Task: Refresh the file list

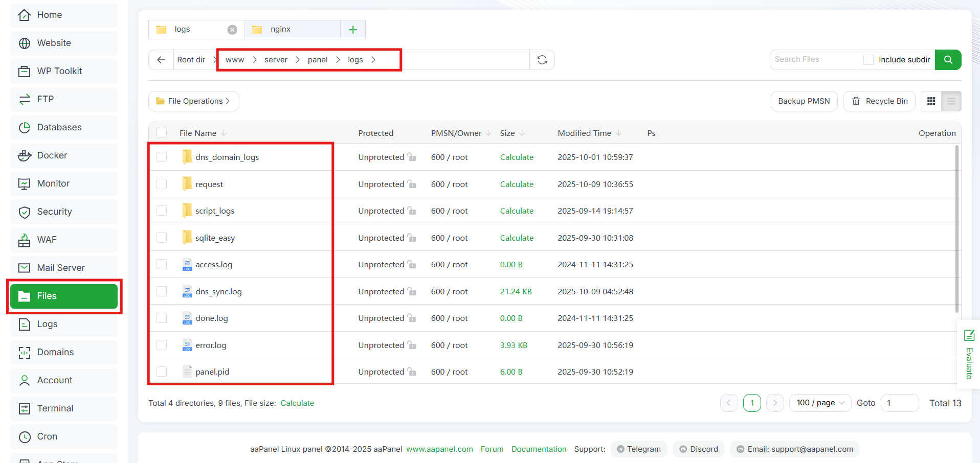Action: click(x=542, y=60)
